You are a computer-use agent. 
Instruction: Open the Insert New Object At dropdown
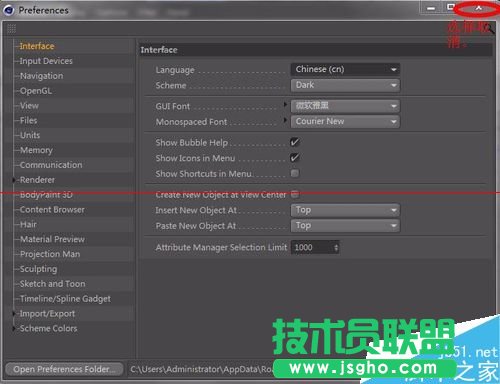(345, 210)
